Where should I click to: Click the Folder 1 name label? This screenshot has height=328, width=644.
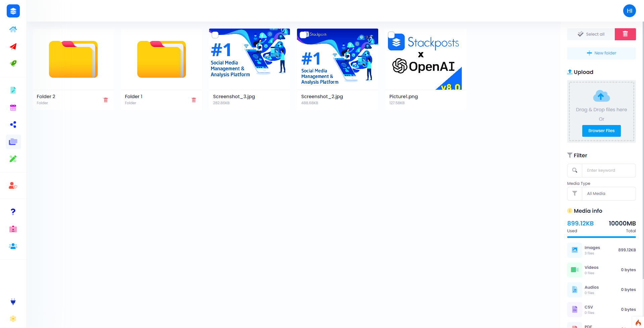click(x=134, y=96)
